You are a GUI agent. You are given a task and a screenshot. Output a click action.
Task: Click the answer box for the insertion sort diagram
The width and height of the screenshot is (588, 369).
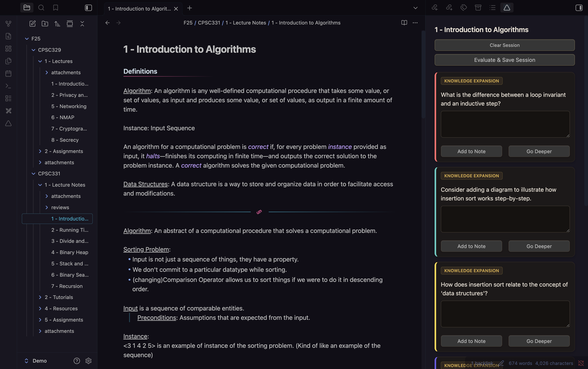point(505,219)
